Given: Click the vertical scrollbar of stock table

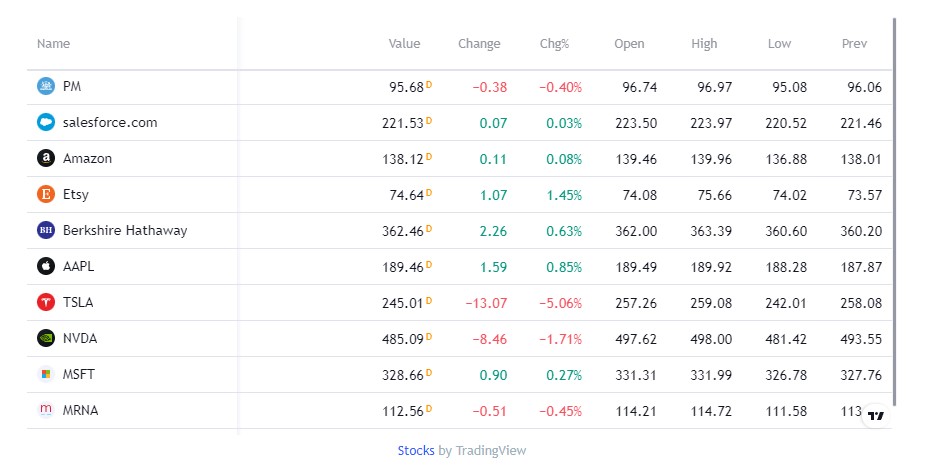Looking at the screenshot, I should [x=894, y=213].
